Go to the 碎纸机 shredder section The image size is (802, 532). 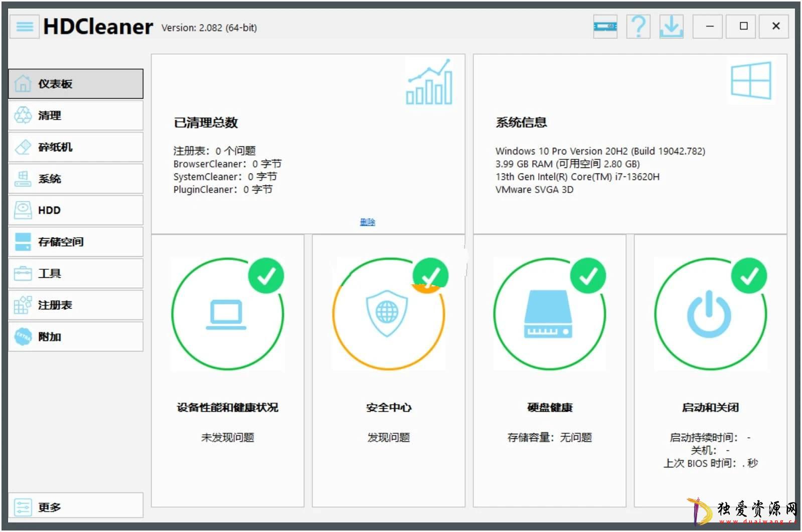76,147
